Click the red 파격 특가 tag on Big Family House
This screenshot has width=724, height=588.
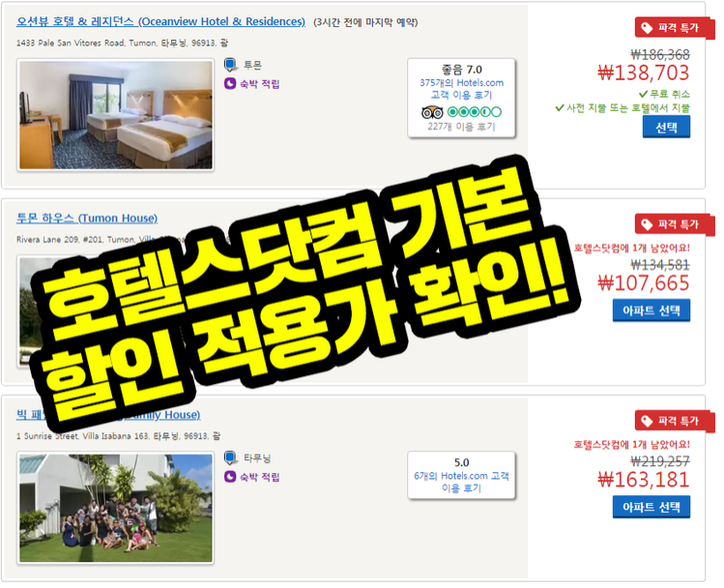(x=674, y=422)
